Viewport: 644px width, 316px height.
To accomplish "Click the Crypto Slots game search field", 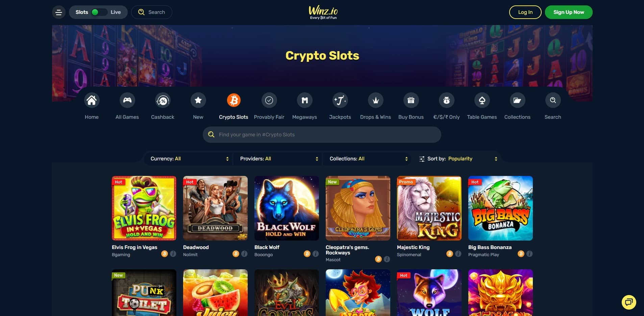I will 322,135.
